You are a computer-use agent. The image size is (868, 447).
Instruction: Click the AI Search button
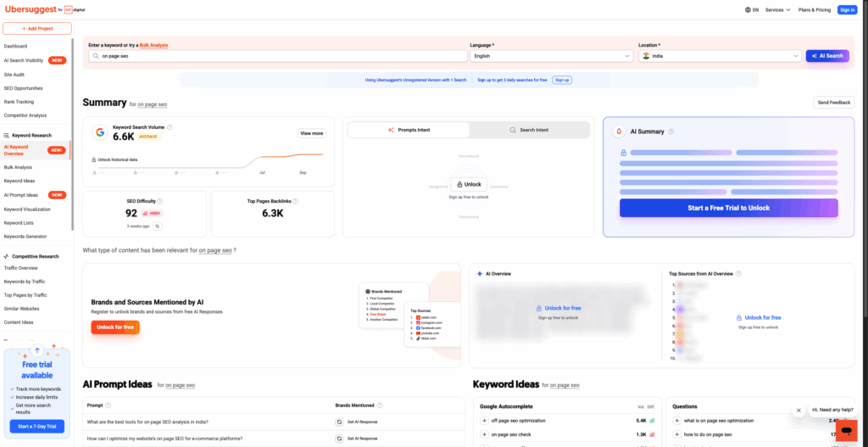tap(827, 56)
